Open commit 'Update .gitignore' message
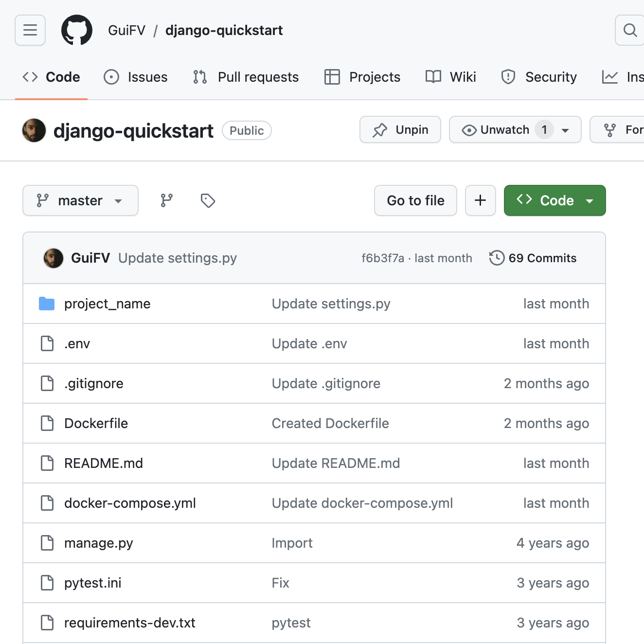The image size is (644, 644). [326, 384]
